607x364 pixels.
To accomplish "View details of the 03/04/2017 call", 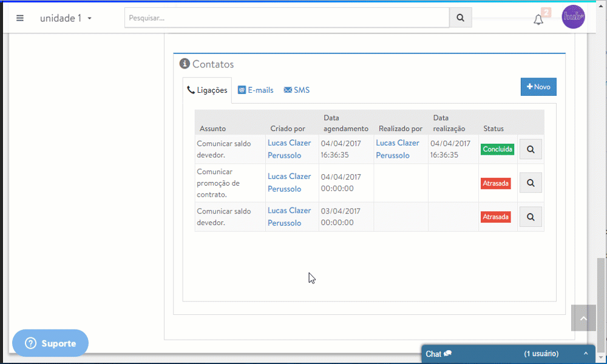I will click(x=531, y=217).
